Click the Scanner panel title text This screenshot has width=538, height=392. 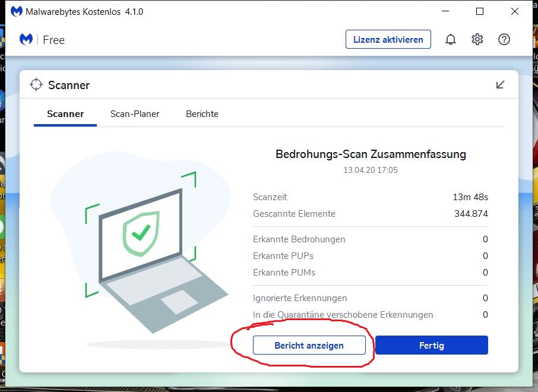click(69, 85)
